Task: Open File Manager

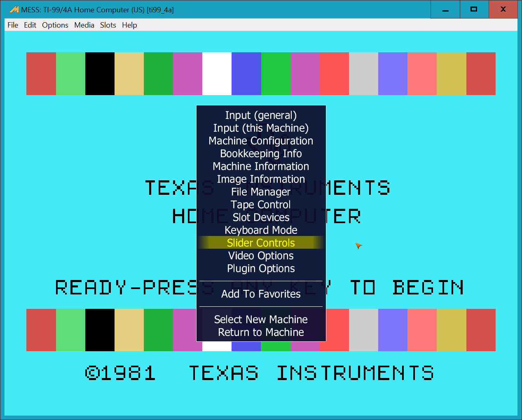Action: click(x=261, y=192)
